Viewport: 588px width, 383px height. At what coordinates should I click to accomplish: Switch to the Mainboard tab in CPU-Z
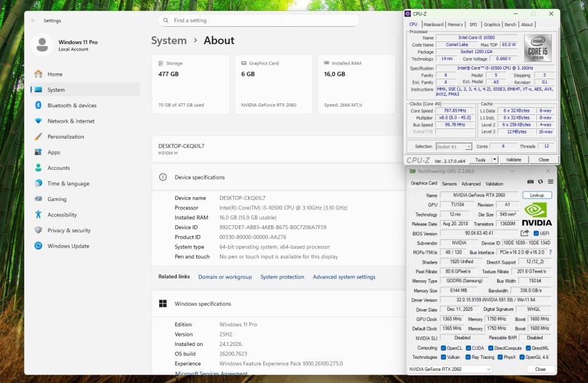point(433,24)
